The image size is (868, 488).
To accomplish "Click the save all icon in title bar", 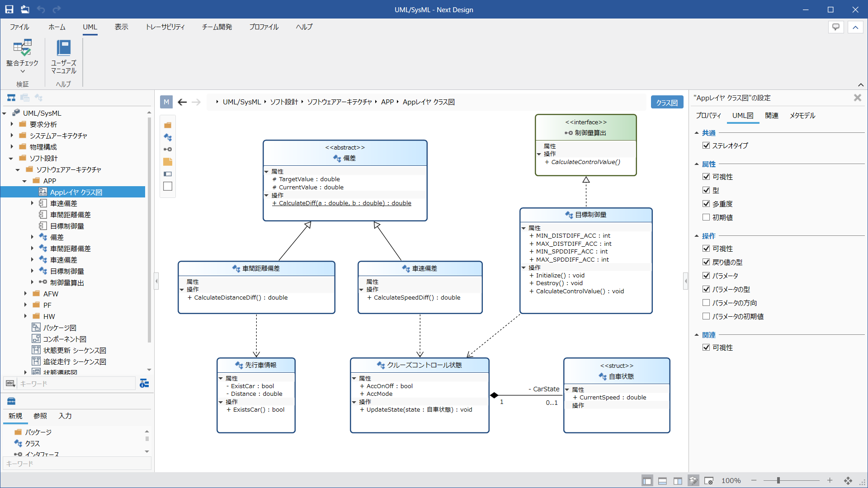I will click(x=25, y=9).
